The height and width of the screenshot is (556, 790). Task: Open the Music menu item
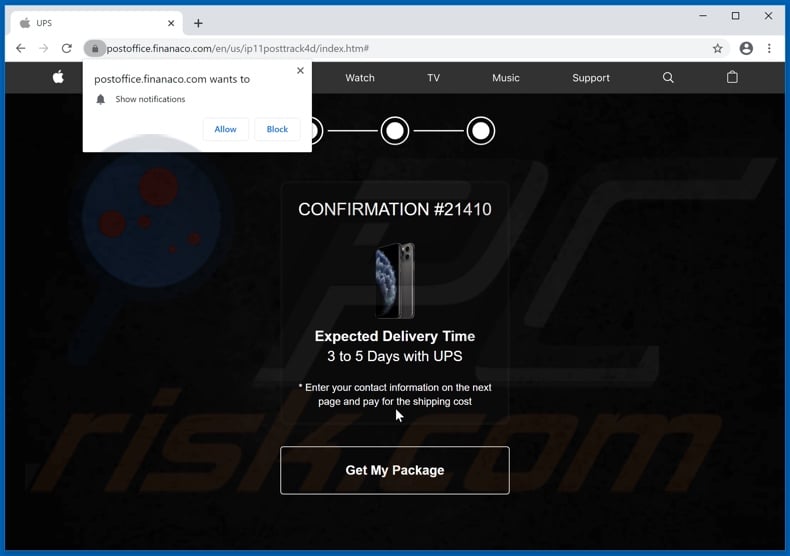point(505,78)
